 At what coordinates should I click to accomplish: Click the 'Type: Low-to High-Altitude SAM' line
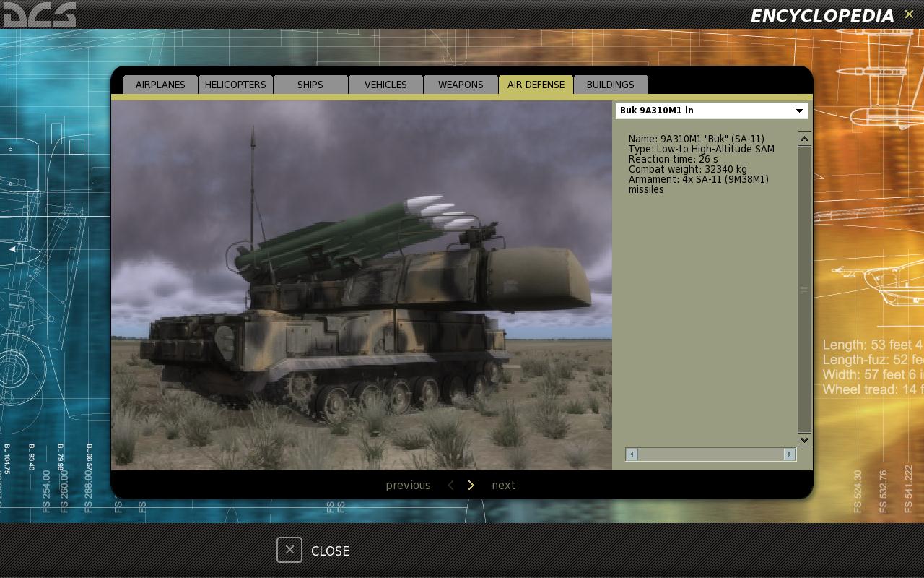point(701,149)
